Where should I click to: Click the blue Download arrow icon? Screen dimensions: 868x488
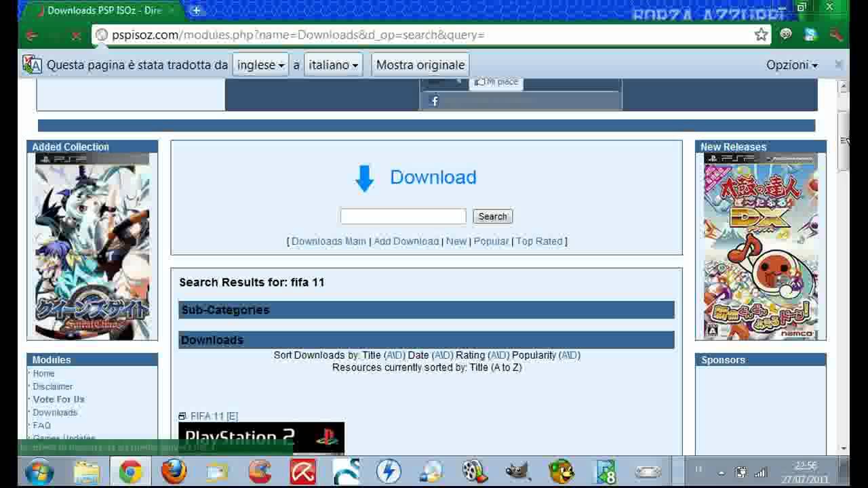coord(364,178)
